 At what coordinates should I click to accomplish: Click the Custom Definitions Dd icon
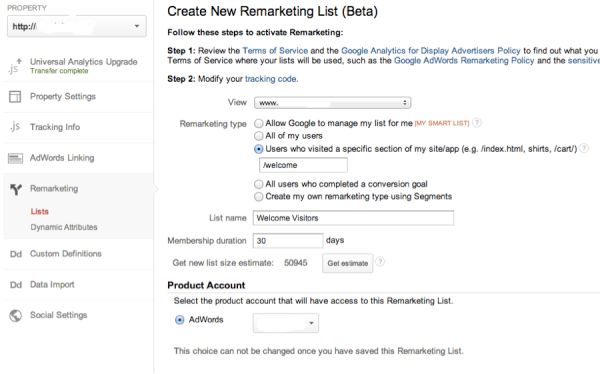16,254
